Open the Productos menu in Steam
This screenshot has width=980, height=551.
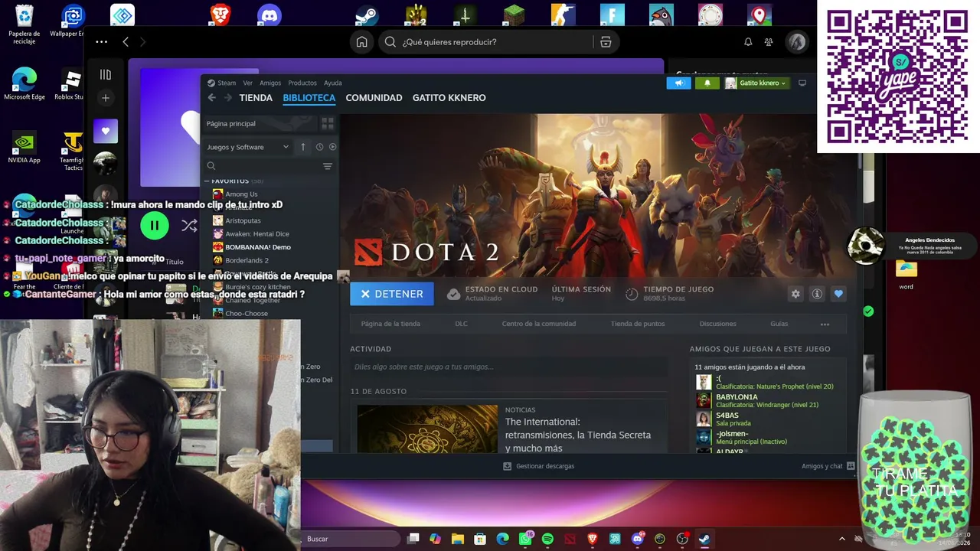[x=302, y=83]
